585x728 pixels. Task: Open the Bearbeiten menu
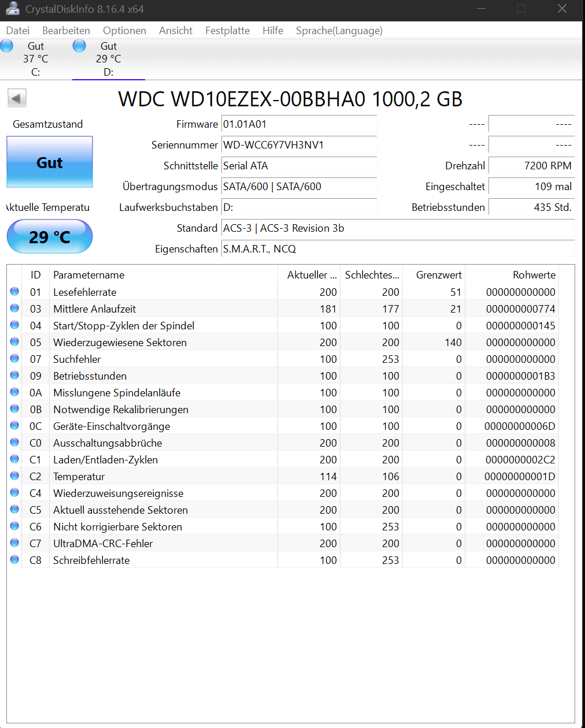click(66, 31)
